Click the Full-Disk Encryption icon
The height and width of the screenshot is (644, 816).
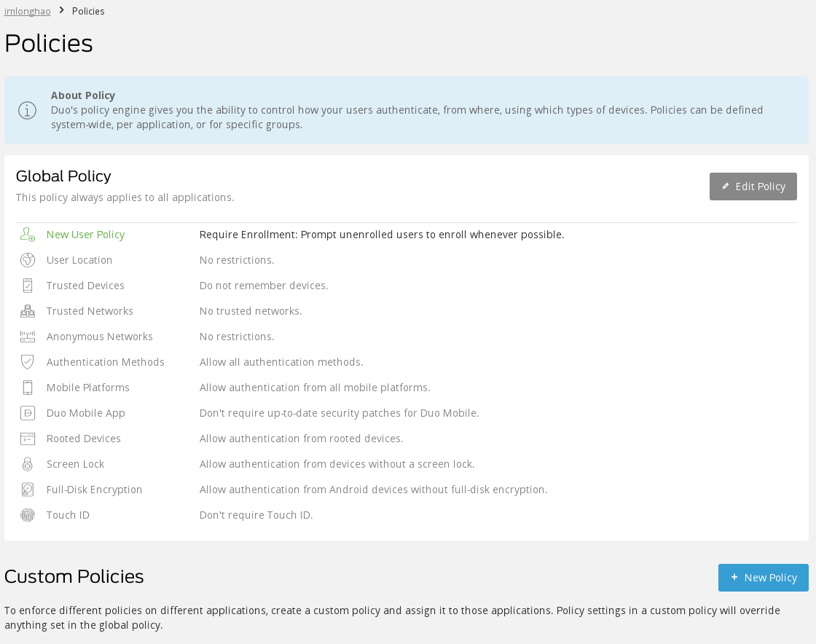28,490
